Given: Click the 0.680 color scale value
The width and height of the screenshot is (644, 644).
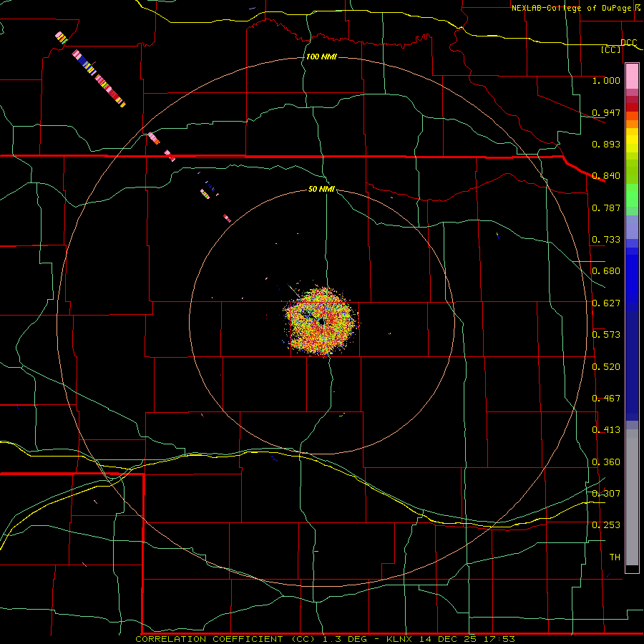Looking at the screenshot, I should click(x=606, y=271).
